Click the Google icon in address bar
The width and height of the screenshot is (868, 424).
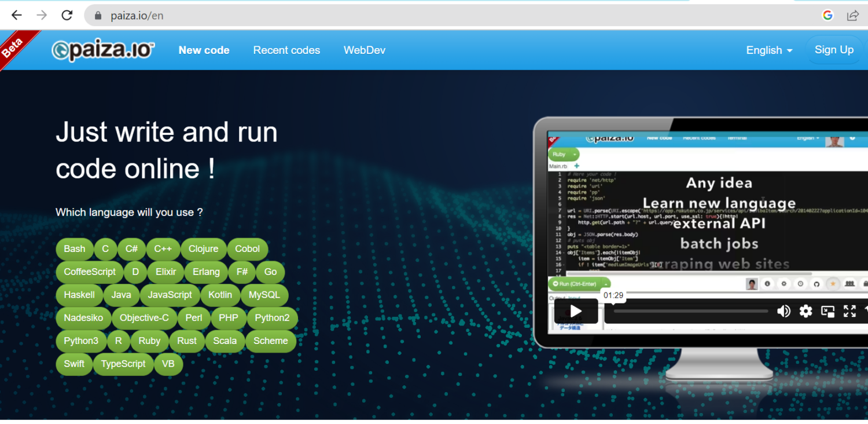tap(827, 16)
